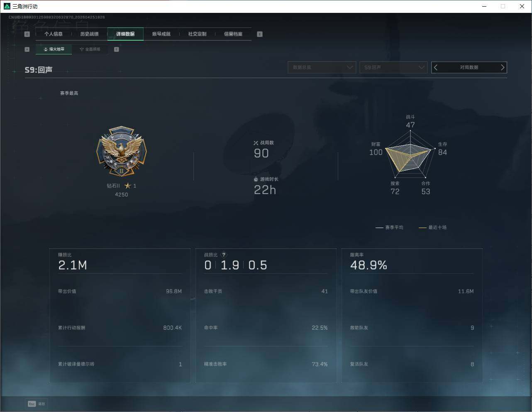
Task: Open the S9:回声 season dropdown
Action: coord(393,67)
